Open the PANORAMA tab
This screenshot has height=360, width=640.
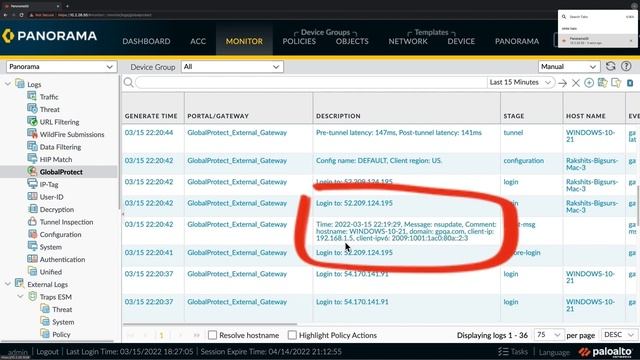click(517, 41)
